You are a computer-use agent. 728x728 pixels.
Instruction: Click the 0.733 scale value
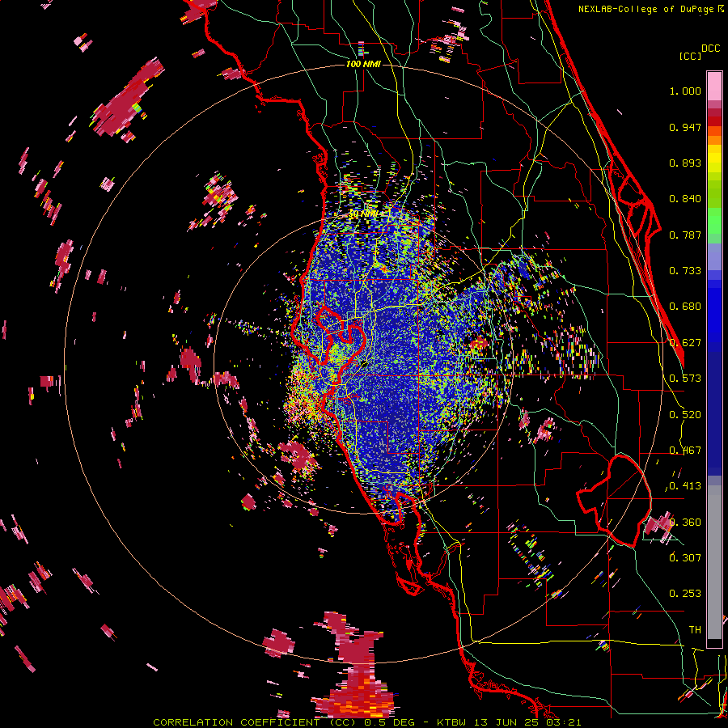[685, 271]
